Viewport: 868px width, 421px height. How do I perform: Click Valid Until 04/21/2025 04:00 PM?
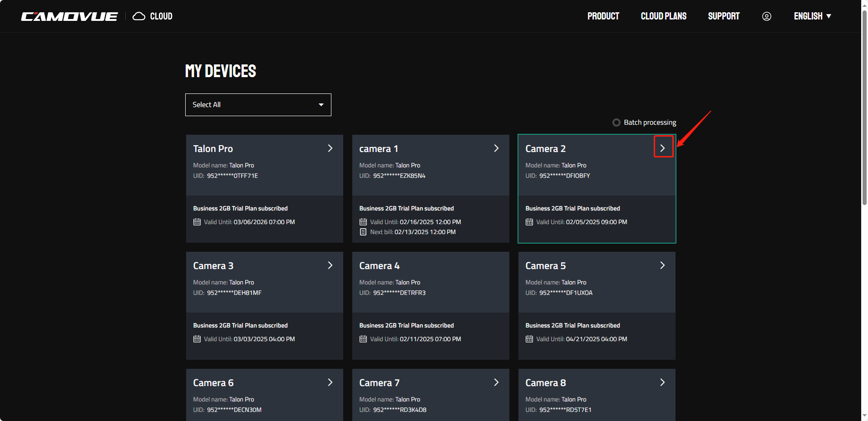582,339
